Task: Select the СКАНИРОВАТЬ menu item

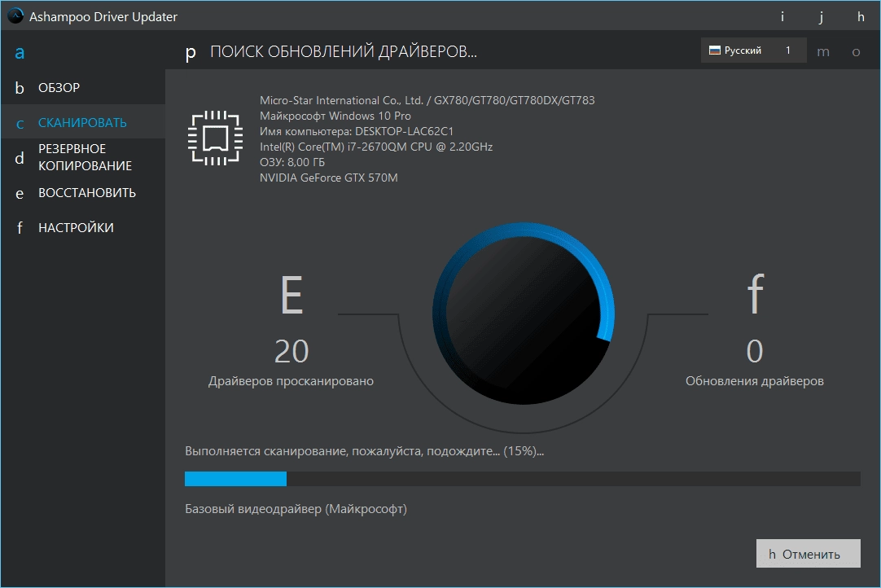Action: point(82,122)
